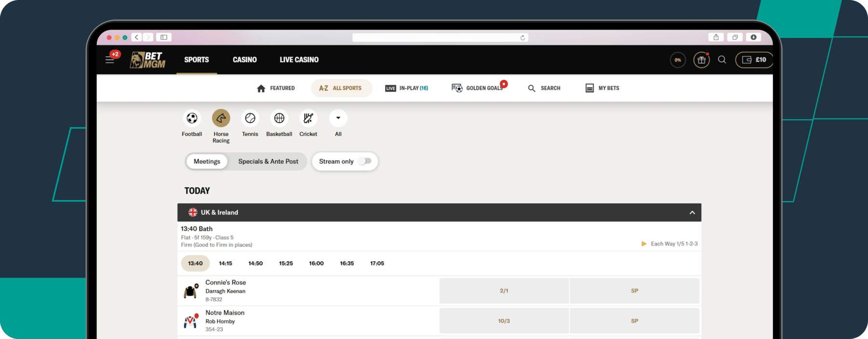Image resolution: width=868 pixels, height=339 pixels.
Task: Switch to the Sports main tab
Action: [196, 60]
